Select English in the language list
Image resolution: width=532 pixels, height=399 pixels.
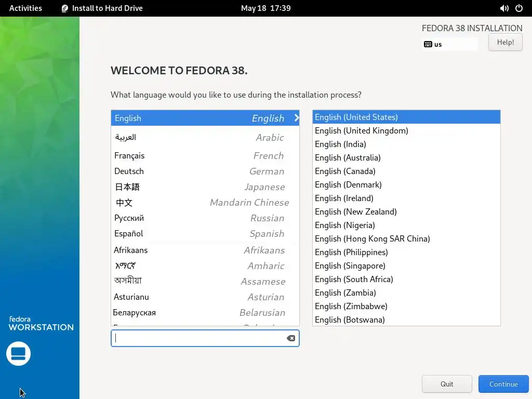(x=205, y=118)
